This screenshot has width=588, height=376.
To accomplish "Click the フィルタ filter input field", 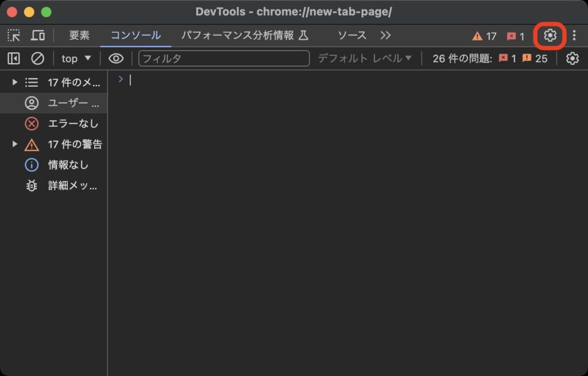I will point(223,59).
